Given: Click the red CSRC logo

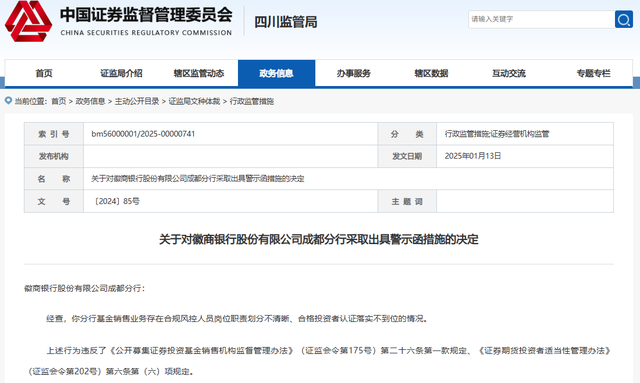Looking at the screenshot, I should (x=28, y=21).
